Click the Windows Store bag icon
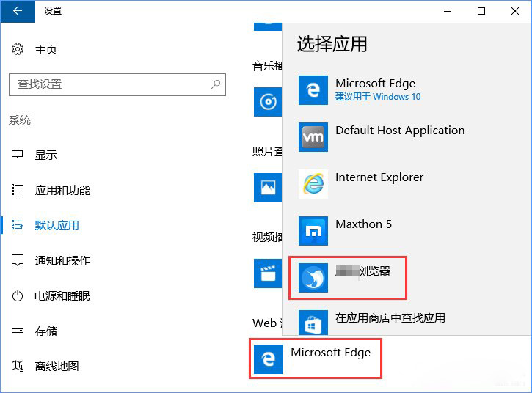 313,323
